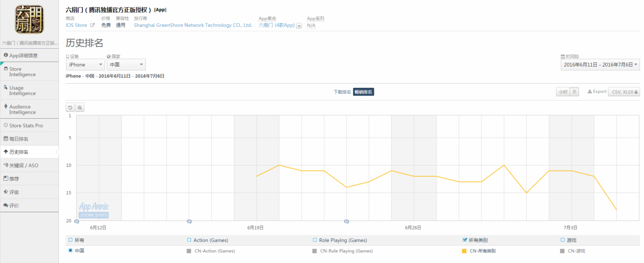This screenshot has height=263, width=644.
Task: Open Store Intelligence sidebar section
Action: point(29,72)
